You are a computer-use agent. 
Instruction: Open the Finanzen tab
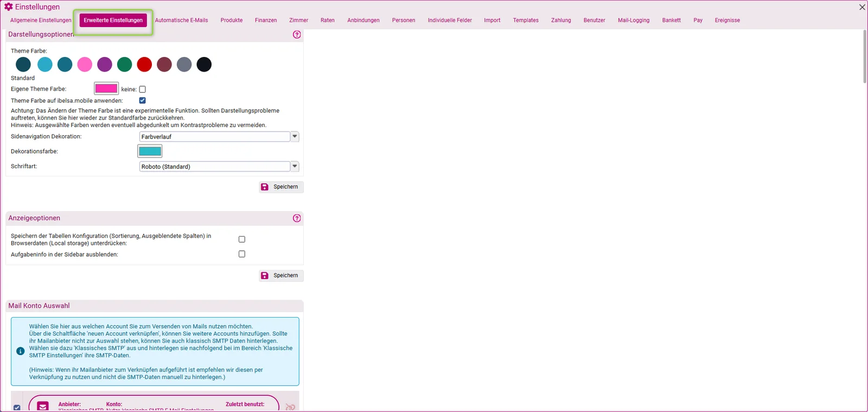point(266,20)
